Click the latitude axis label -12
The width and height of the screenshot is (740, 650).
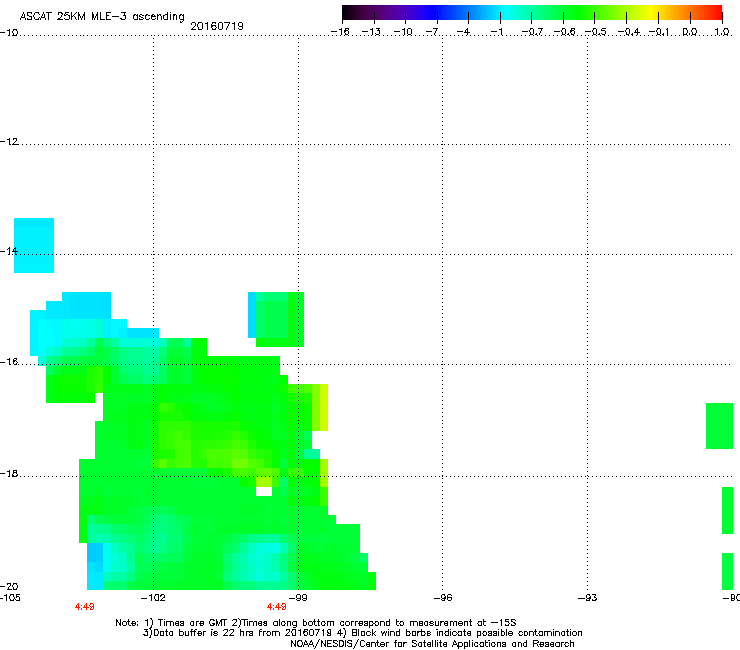pyautogui.click(x=9, y=141)
